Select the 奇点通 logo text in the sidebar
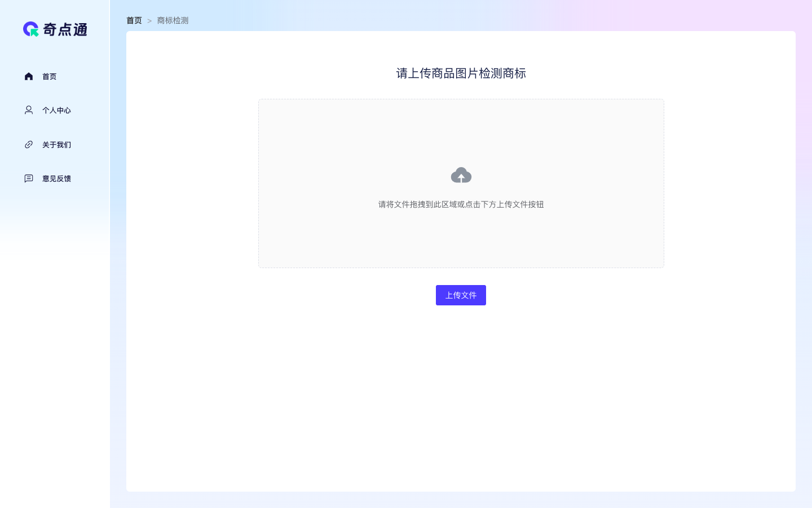 (x=64, y=29)
